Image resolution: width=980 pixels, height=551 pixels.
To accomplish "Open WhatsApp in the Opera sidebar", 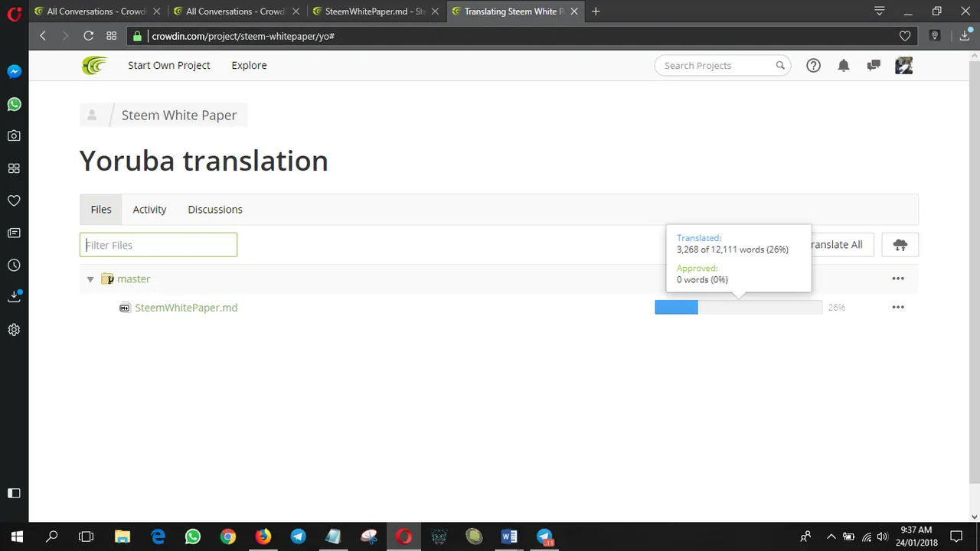I will pyautogui.click(x=14, y=104).
